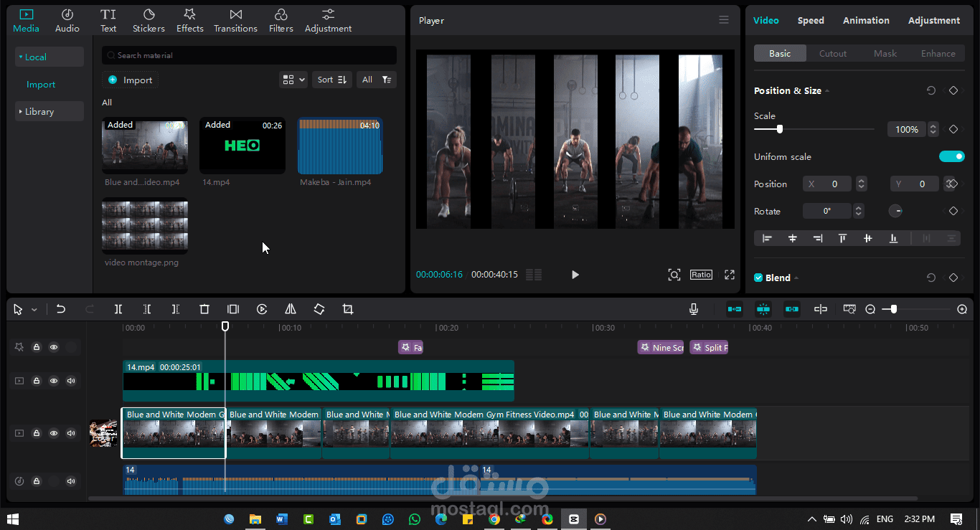This screenshot has height=530, width=980.
Task: Delete left of playhead tool
Action: (x=147, y=309)
